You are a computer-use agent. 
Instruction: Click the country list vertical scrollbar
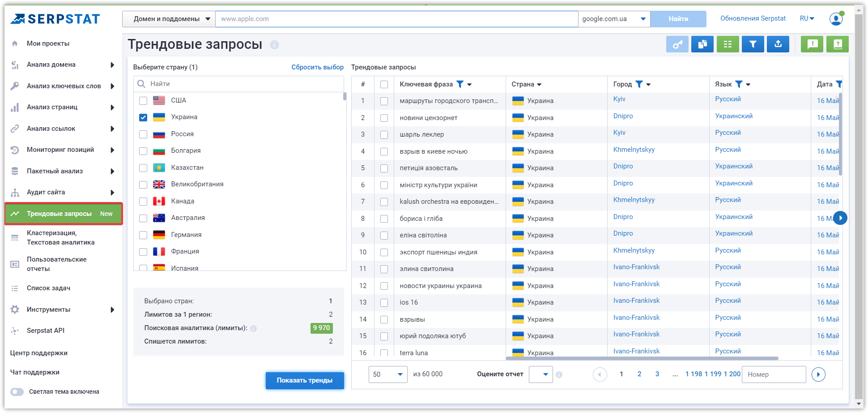[345, 96]
